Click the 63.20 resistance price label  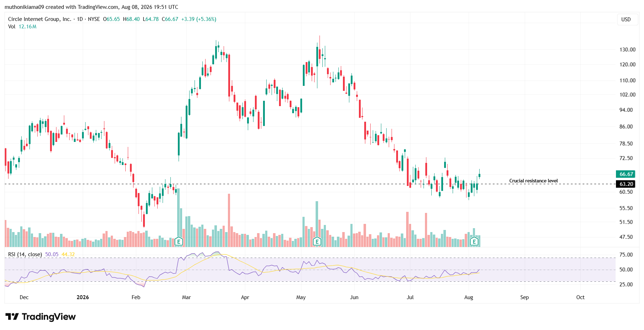pos(626,184)
